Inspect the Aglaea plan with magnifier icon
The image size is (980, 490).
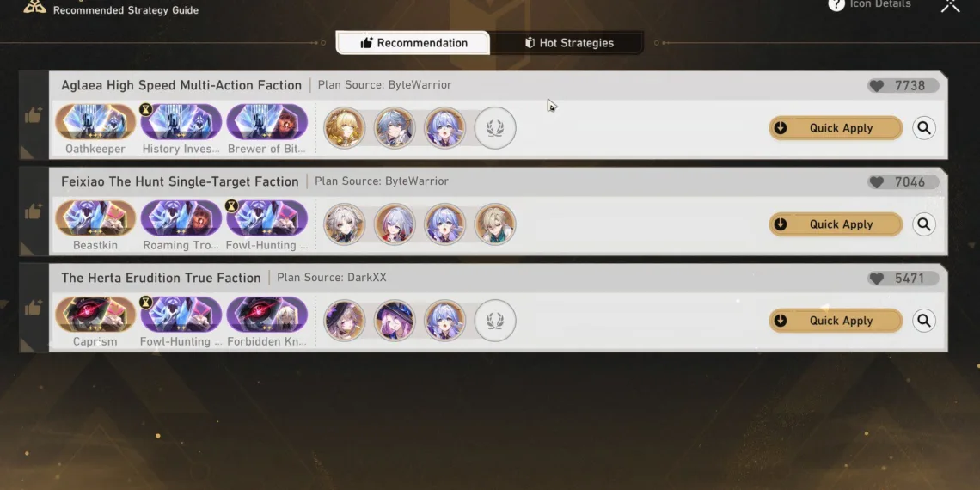(924, 128)
